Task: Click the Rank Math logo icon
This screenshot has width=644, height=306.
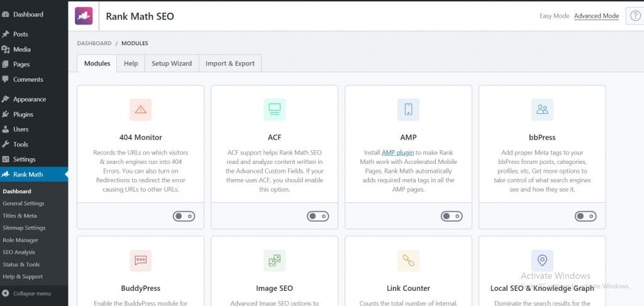Action: [x=84, y=16]
